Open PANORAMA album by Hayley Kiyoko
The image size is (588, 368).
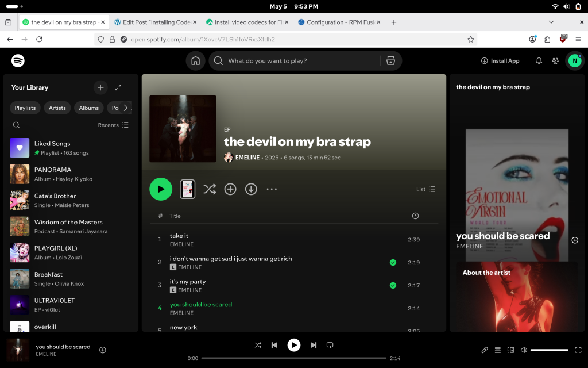71,174
